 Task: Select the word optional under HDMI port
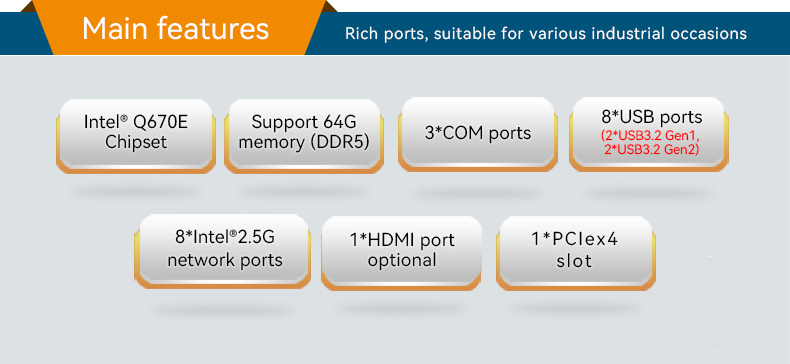pos(402,260)
